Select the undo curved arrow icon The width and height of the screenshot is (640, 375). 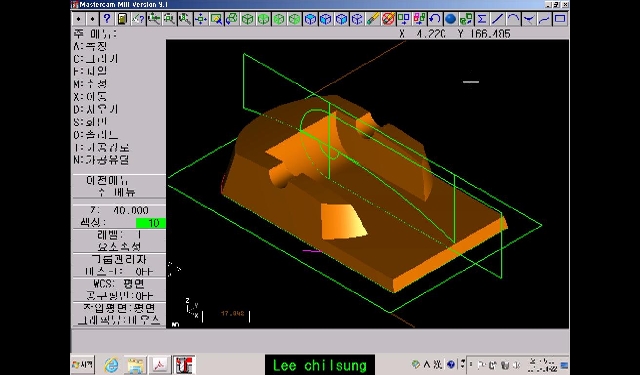(435, 19)
